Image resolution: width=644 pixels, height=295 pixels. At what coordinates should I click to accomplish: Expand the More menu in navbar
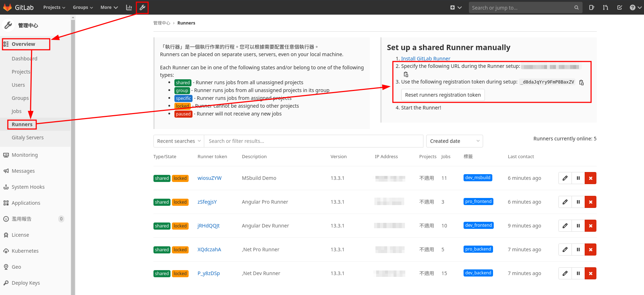(x=109, y=7)
